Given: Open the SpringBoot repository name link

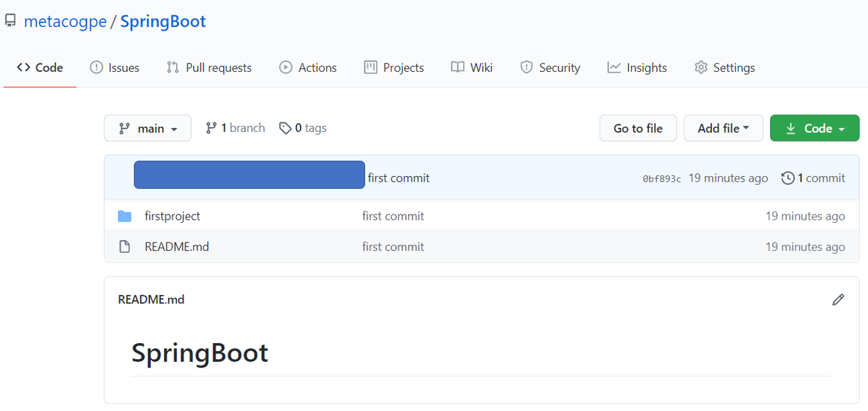Looking at the screenshot, I should pyautogui.click(x=163, y=21).
